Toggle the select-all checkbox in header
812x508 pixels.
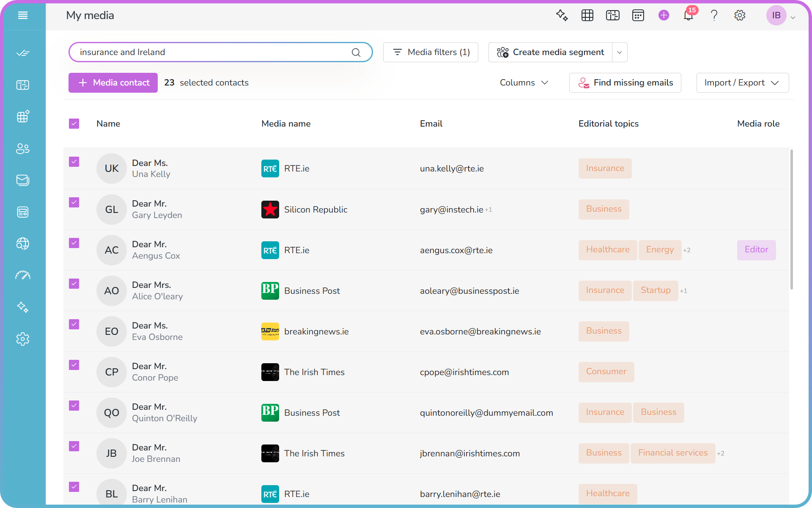tap(74, 124)
